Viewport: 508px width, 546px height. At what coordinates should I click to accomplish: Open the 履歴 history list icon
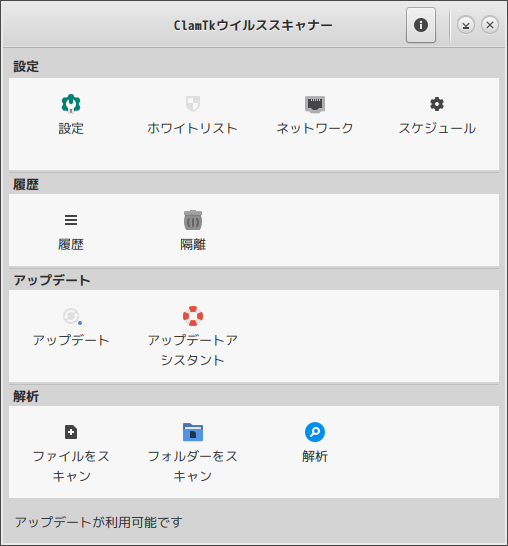pos(71,220)
